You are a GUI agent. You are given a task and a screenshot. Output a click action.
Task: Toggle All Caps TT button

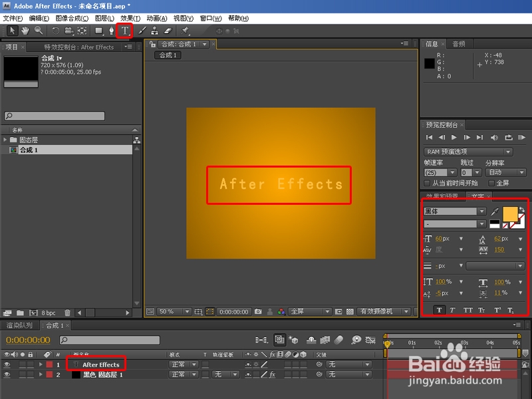coord(468,310)
